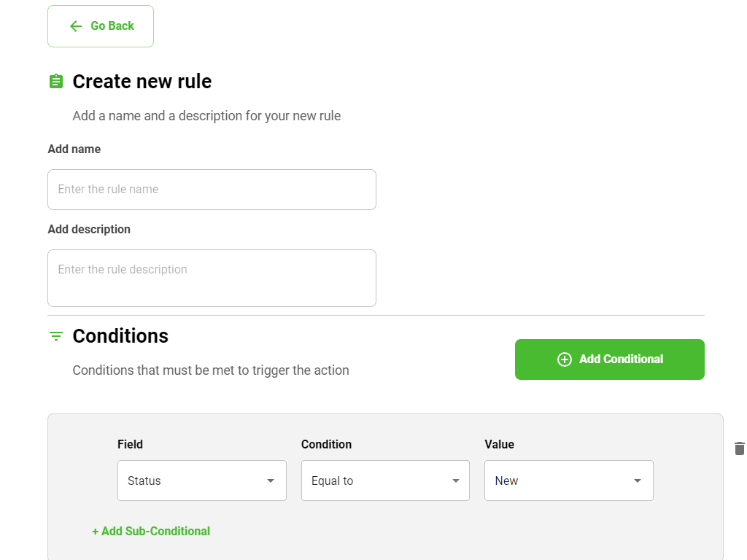Click the rule description text area
Image resolution: width=747 pixels, height=560 pixels.
tap(212, 277)
